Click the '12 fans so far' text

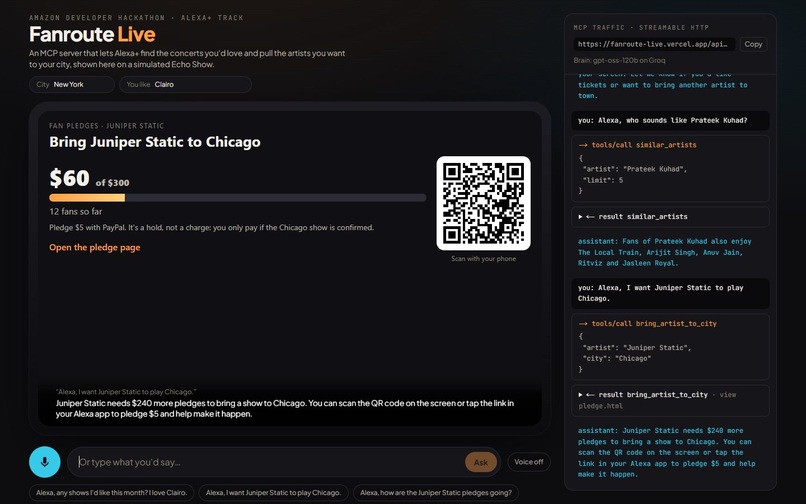(76, 211)
